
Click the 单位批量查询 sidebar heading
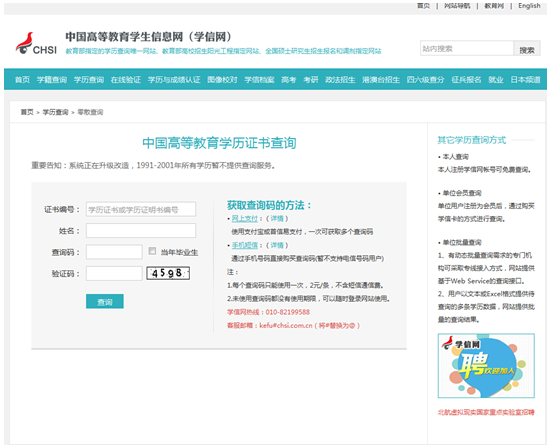(462, 242)
